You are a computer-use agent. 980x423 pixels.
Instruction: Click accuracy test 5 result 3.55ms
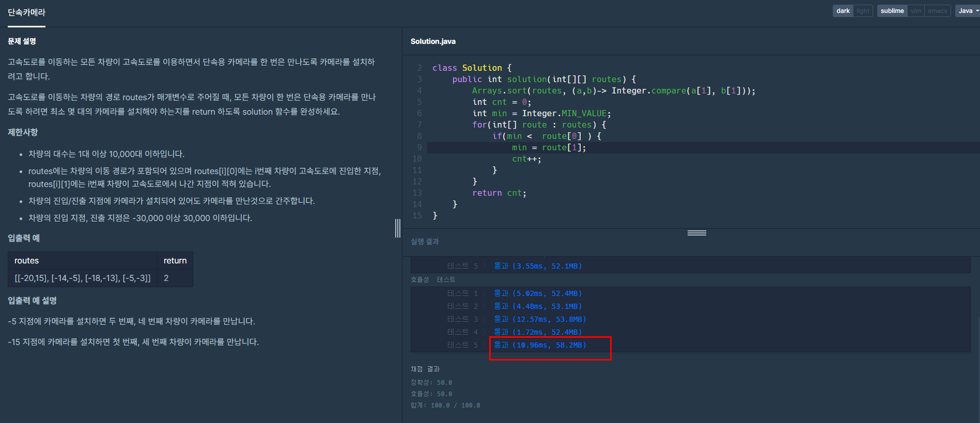[x=538, y=266]
